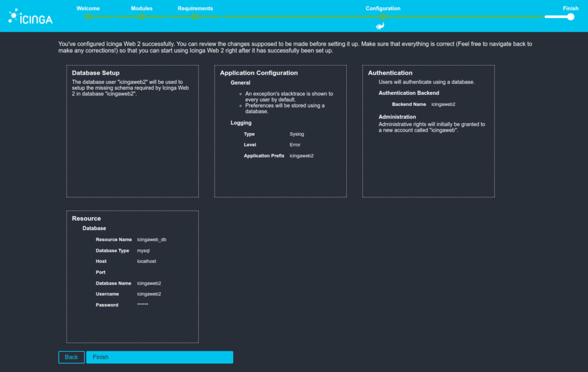This screenshot has width=588, height=372.
Task: Click the Database Setup heading
Action: click(96, 73)
